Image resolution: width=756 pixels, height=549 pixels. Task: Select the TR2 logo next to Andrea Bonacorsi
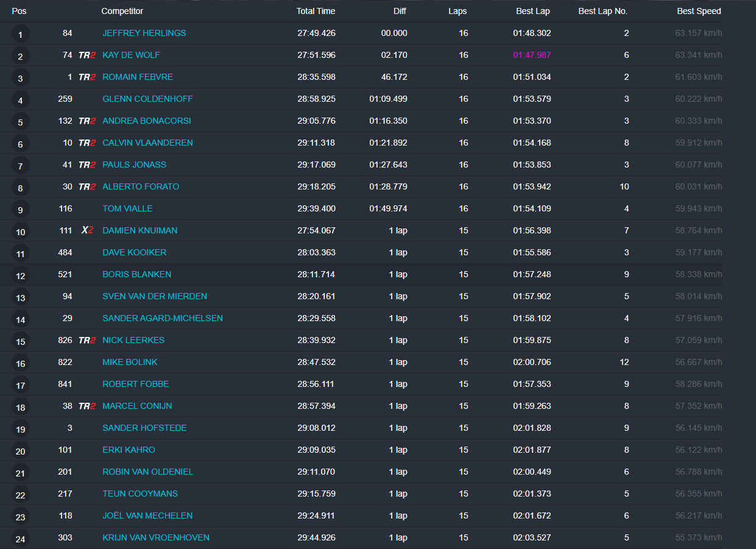(87, 121)
